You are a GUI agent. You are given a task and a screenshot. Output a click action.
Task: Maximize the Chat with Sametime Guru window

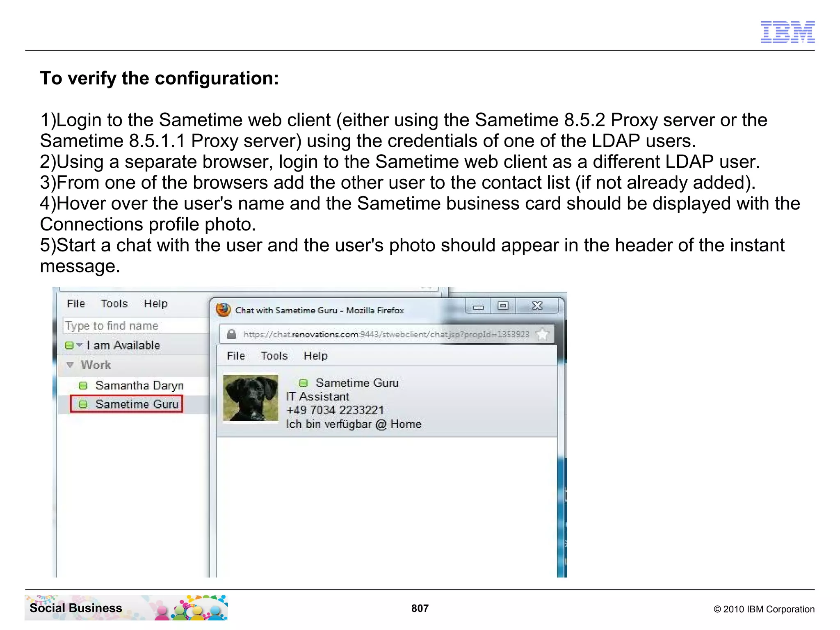point(503,306)
